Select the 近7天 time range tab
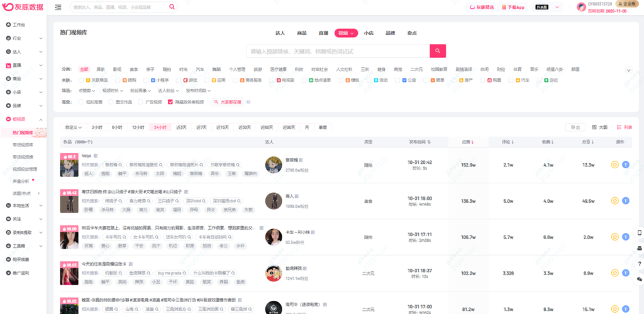This screenshot has height=314, width=644. click(x=201, y=127)
